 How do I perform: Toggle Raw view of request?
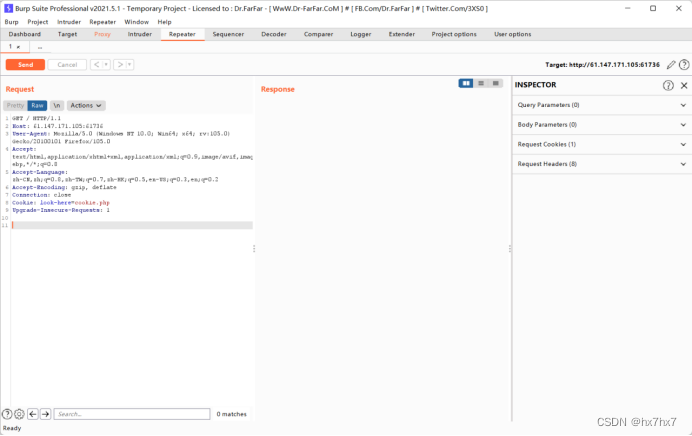pos(37,105)
